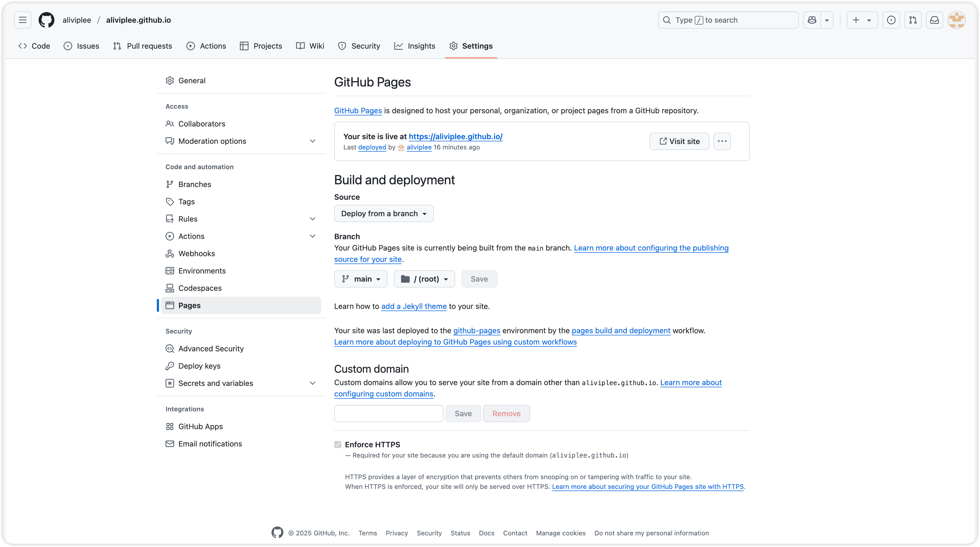The width and height of the screenshot is (980, 547).
Task: Click Save next to the branch selectors
Action: coord(479,279)
